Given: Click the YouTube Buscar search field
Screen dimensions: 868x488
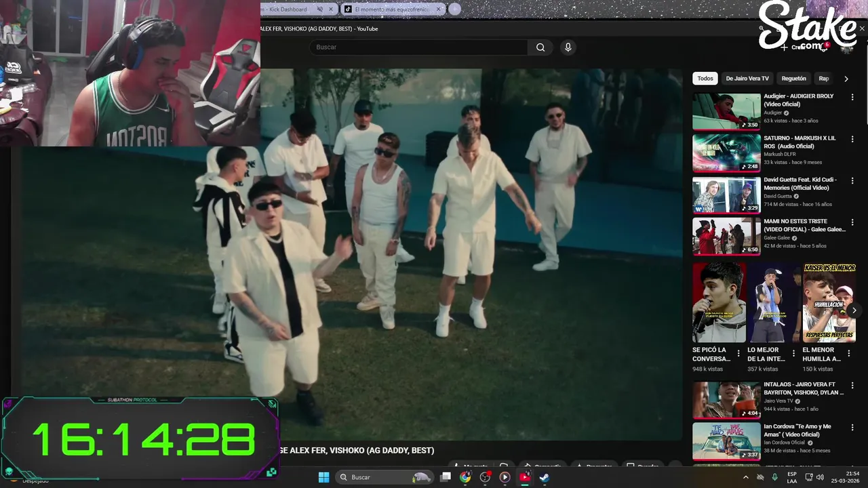Looking at the screenshot, I should [x=418, y=47].
